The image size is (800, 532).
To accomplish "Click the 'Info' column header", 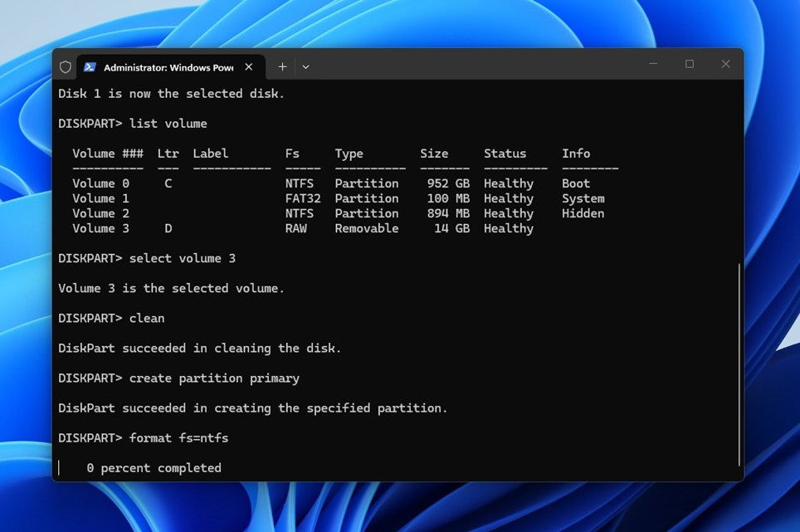I will (x=576, y=154).
